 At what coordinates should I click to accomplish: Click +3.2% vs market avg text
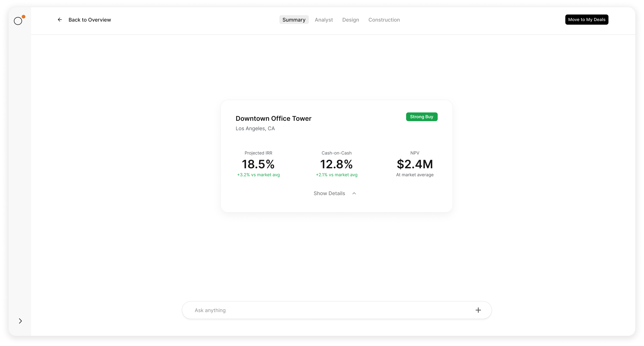[x=258, y=175]
